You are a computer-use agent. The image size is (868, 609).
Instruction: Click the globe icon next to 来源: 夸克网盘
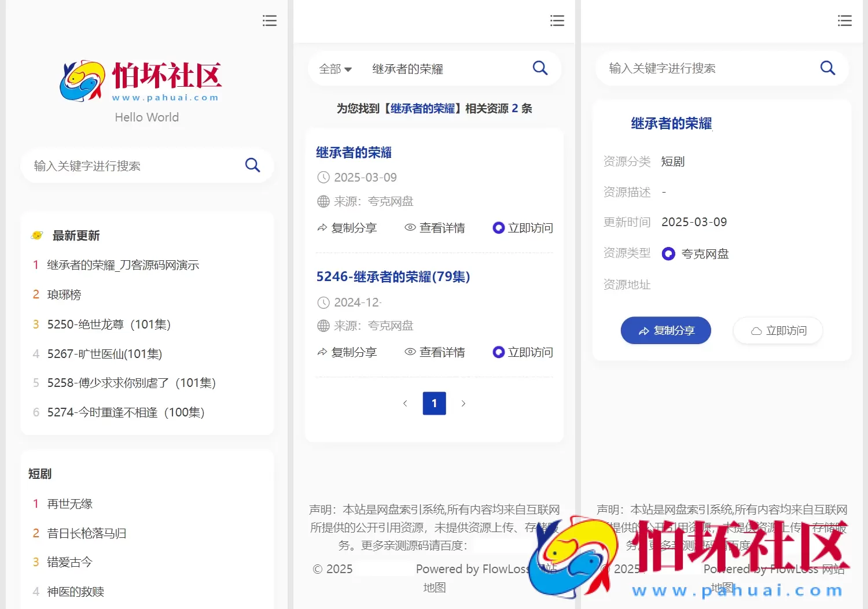323,201
